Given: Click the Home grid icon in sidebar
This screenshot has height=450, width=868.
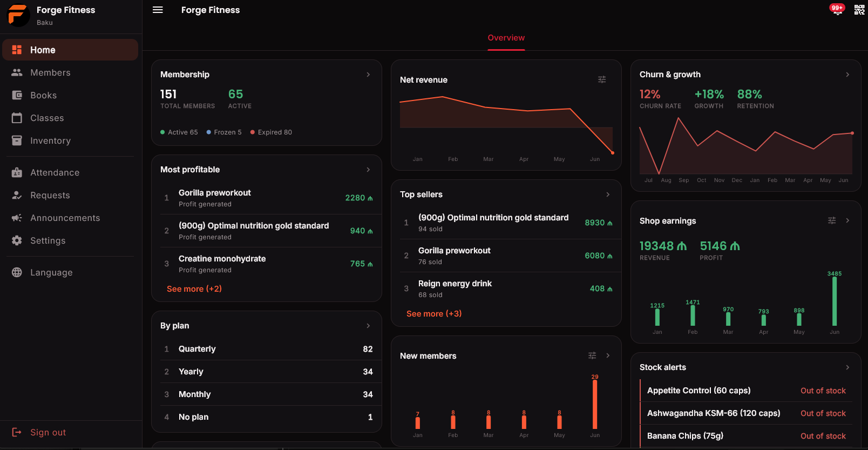Looking at the screenshot, I should 17,50.
